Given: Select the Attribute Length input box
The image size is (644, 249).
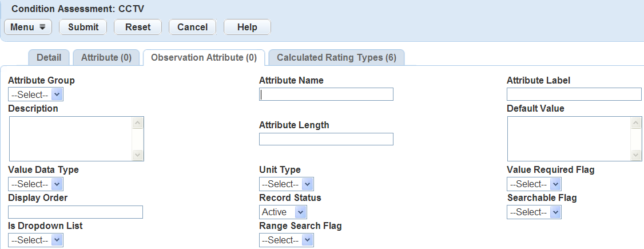Looking at the screenshot, I should pos(326,139).
